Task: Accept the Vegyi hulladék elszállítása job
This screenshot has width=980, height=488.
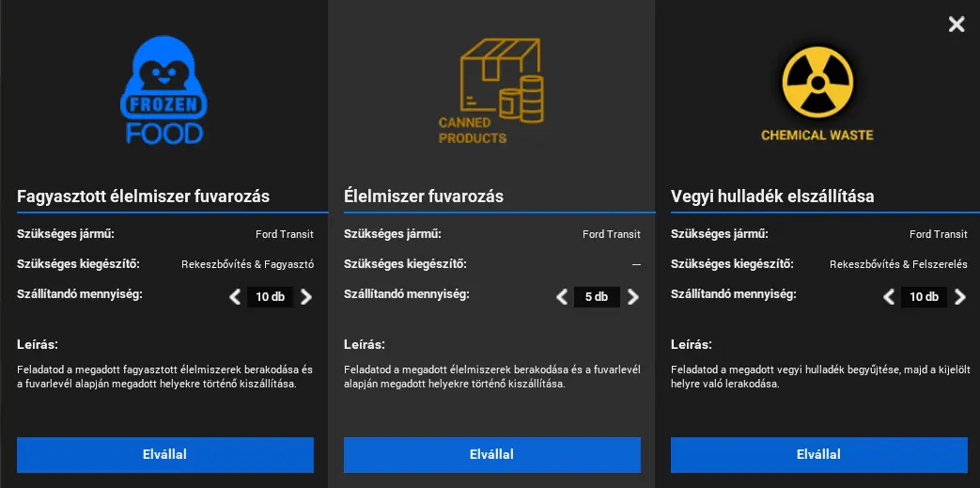Action: pos(818,455)
